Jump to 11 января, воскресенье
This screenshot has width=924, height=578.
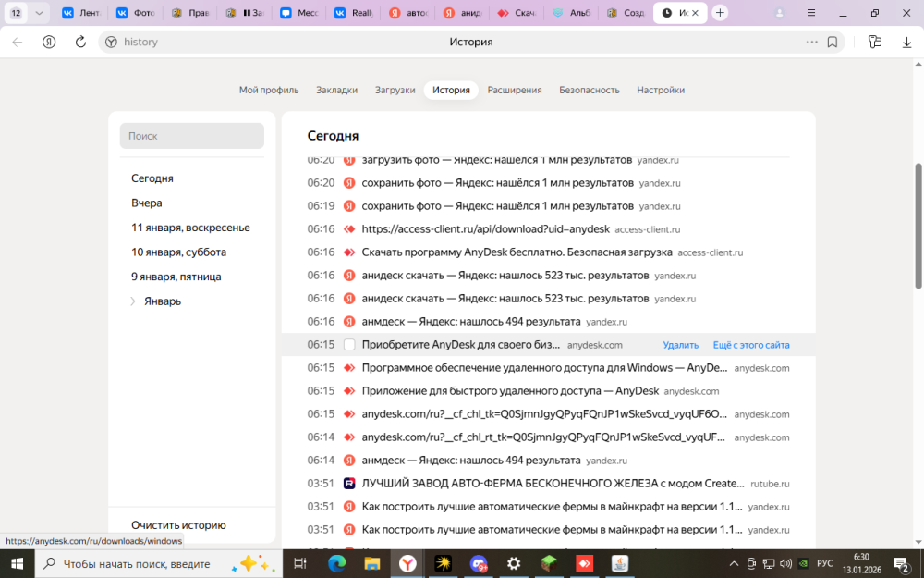coord(190,228)
